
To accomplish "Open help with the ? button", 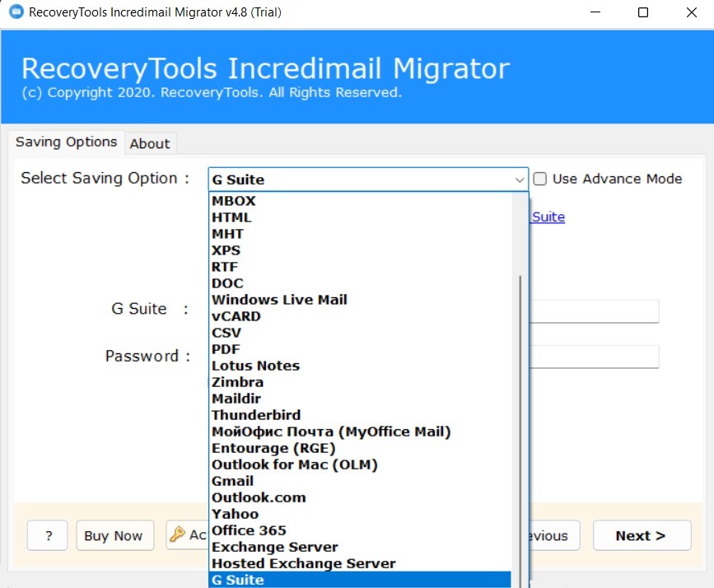I will click(x=48, y=535).
